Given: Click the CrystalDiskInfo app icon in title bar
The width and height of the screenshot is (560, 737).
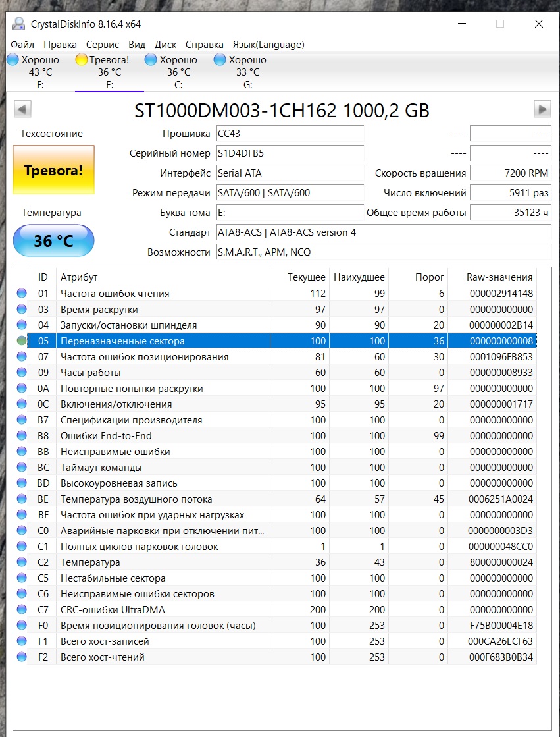Looking at the screenshot, I should [x=18, y=24].
